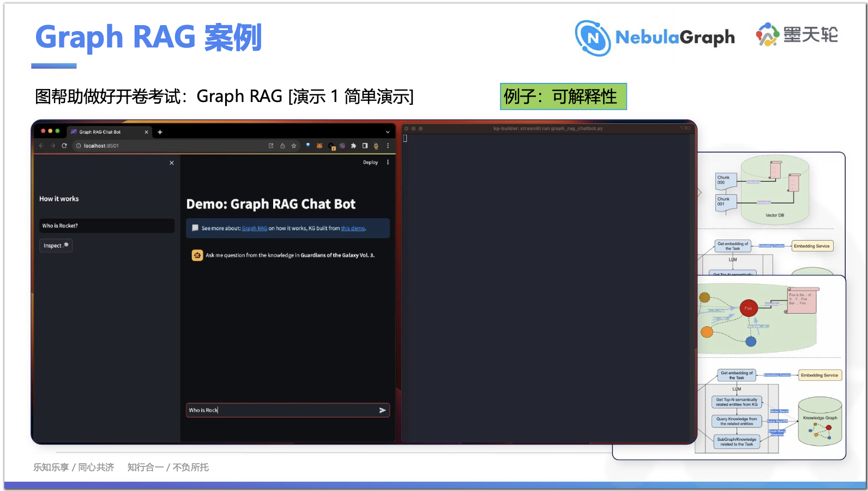
Task: Close the Streamlit sidebar with the X
Action: pyautogui.click(x=172, y=163)
